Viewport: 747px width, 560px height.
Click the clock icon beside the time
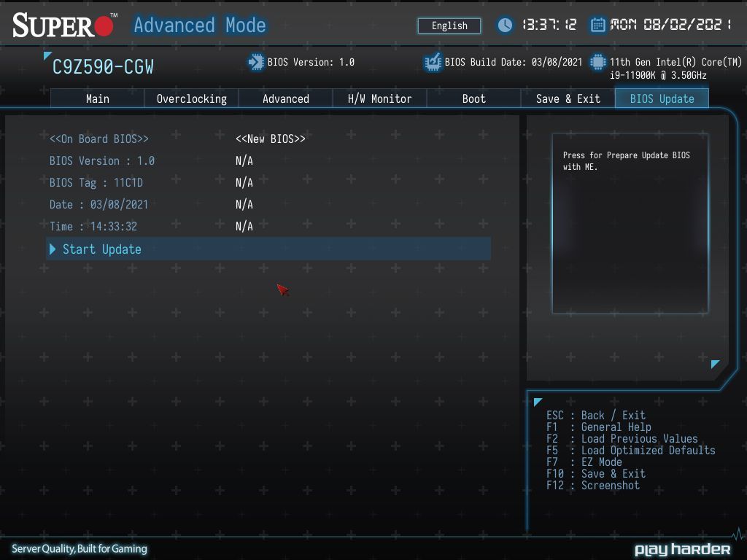click(x=505, y=25)
